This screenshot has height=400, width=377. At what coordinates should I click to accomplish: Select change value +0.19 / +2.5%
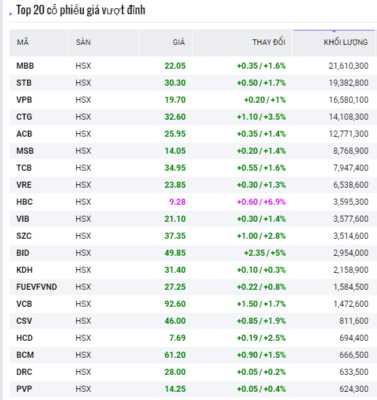point(261,338)
